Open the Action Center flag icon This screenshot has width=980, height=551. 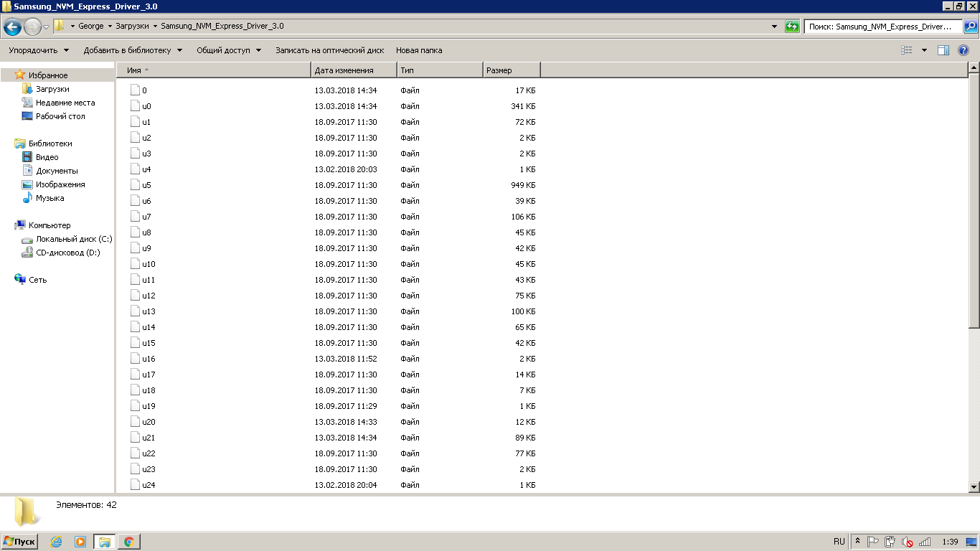[x=873, y=542]
